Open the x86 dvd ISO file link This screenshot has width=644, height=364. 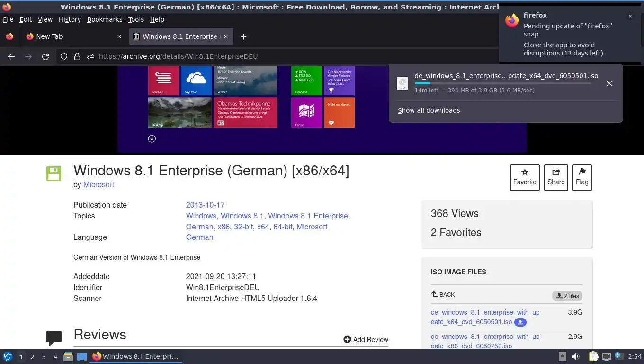pos(486,341)
